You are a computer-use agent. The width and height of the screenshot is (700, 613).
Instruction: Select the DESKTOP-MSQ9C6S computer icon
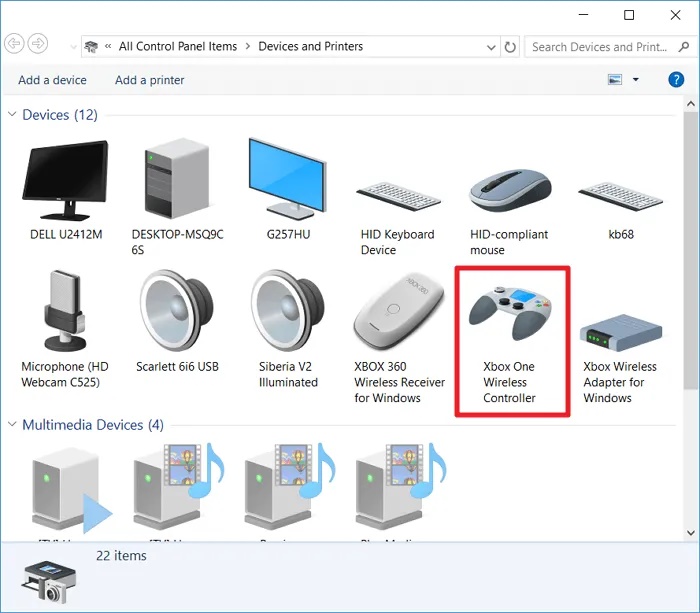(177, 178)
